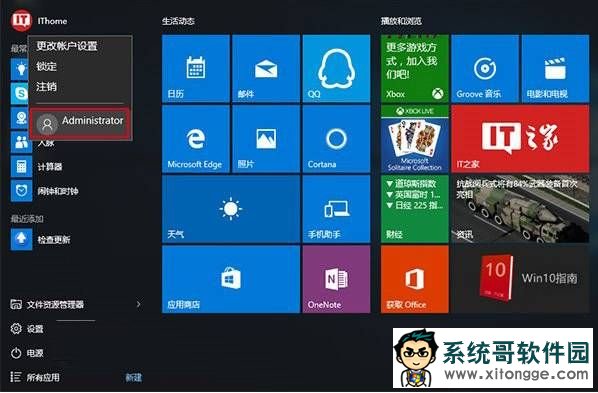
Task: Click the IThome user avatar
Action: (21, 20)
